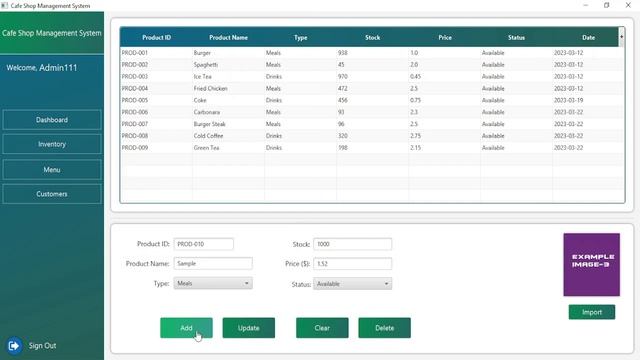Click the Stock input field
This screenshot has width=640, height=360.
click(x=353, y=244)
